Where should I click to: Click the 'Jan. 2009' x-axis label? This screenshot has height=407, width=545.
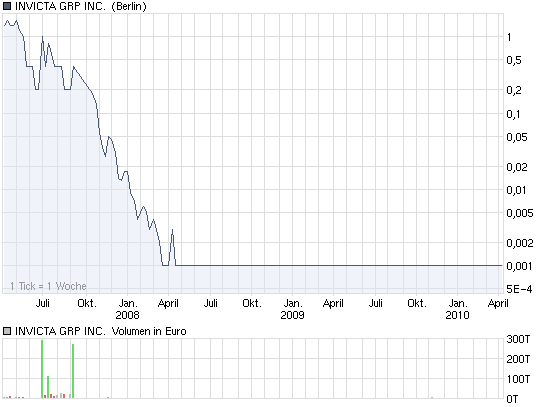click(293, 309)
